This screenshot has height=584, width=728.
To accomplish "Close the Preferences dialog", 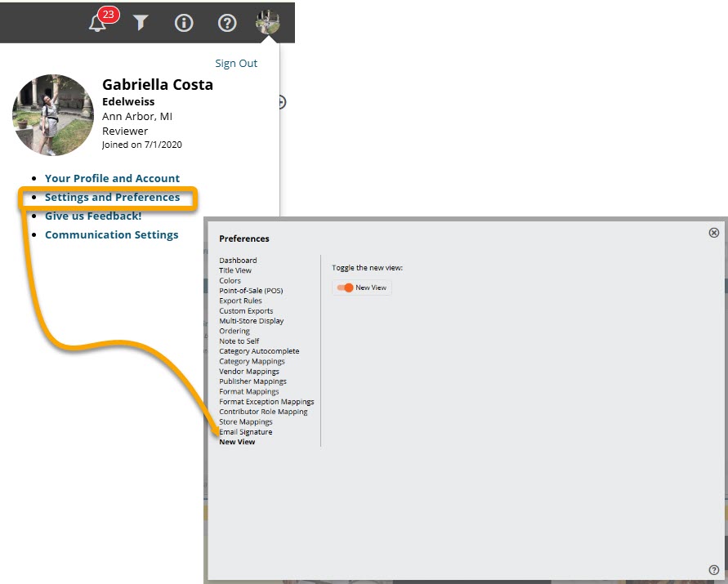I will (714, 233).
